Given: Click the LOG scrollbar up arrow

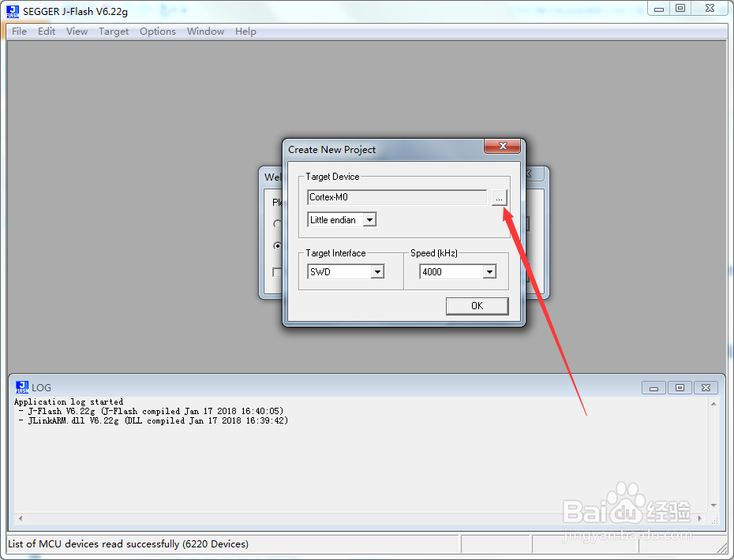Looking at the screenshot, I should click(713, 404).
